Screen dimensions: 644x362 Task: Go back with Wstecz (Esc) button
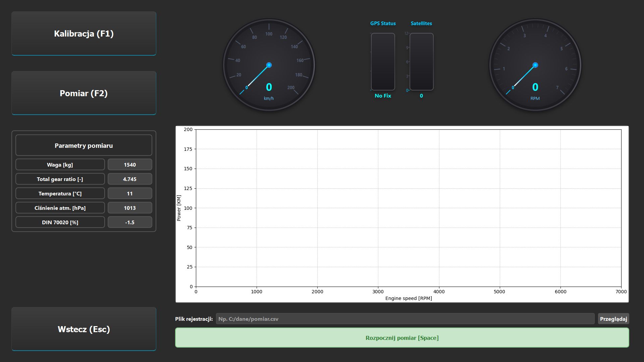point(84,329)
